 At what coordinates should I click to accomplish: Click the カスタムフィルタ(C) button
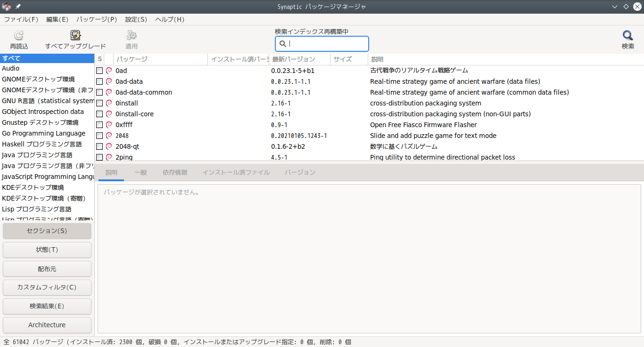coord(47,287)
